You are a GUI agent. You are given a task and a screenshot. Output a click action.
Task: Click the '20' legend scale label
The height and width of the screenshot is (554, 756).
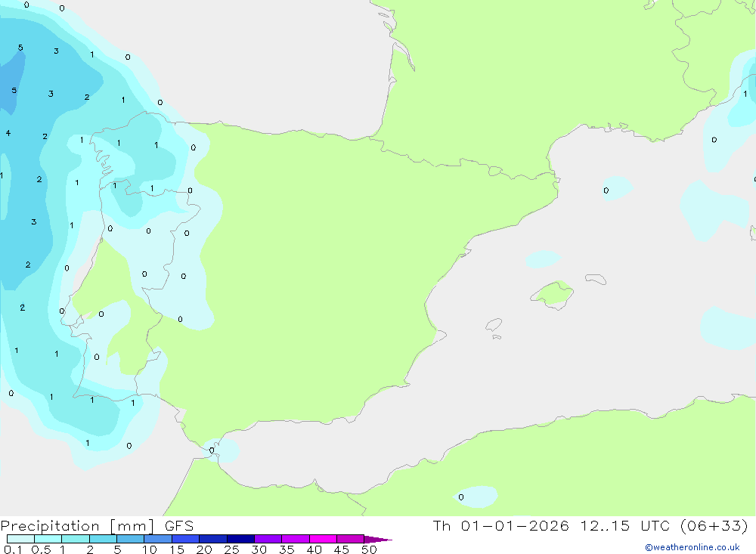tap(204, 549)
